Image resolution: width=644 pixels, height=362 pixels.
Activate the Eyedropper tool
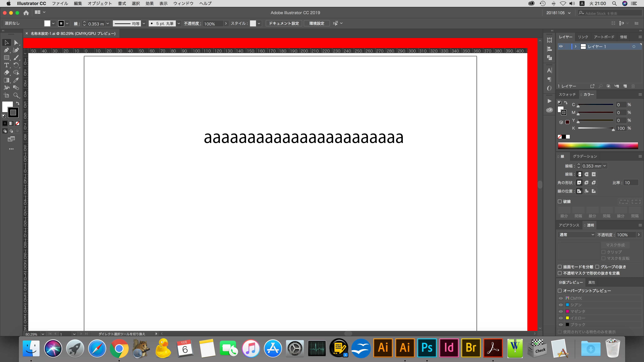tap(16, 80)
